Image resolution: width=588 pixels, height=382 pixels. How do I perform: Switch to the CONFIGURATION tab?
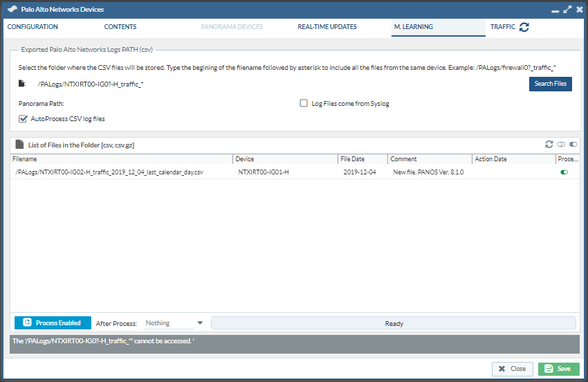pos(33,27)
